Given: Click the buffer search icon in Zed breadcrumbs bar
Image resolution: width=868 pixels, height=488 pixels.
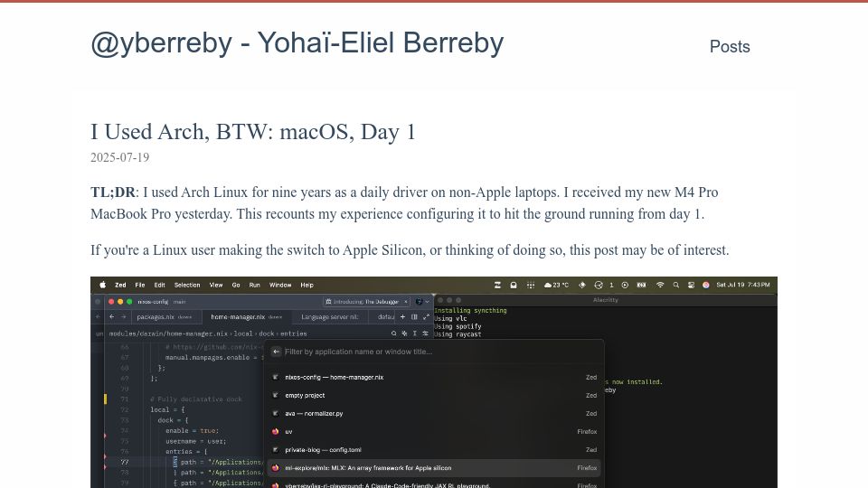Looking at the screenshot, I should pyautogui.click(x=393, y=333).
